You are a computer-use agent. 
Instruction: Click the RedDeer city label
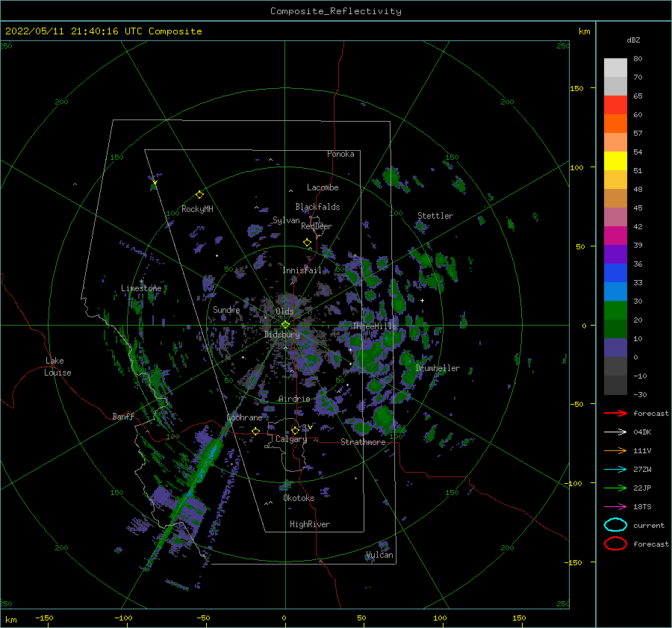tap(317, 226)
